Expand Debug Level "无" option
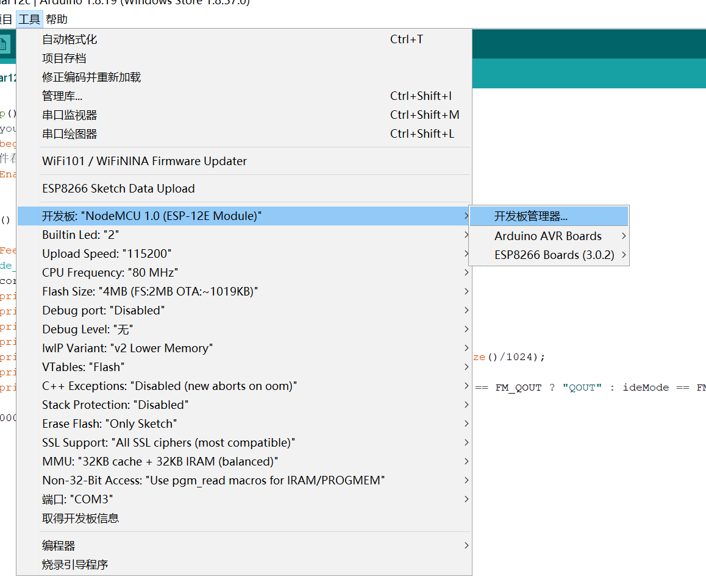The image size is (706, 588). [x=244, y=329]
